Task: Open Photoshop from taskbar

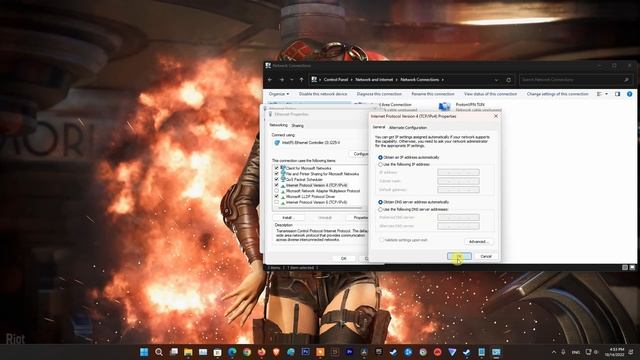Action: [306, 352]
